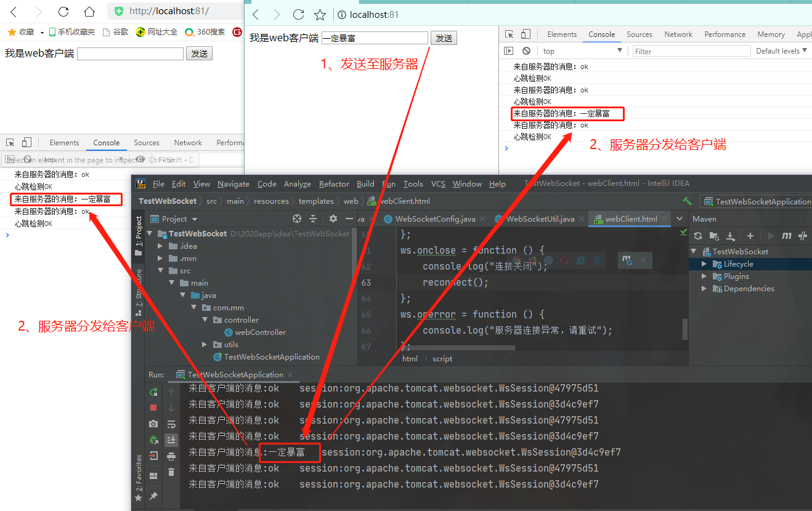Expand Maven Dependencies node
Screen dimensions: 812x511
[x=704, y=289]
